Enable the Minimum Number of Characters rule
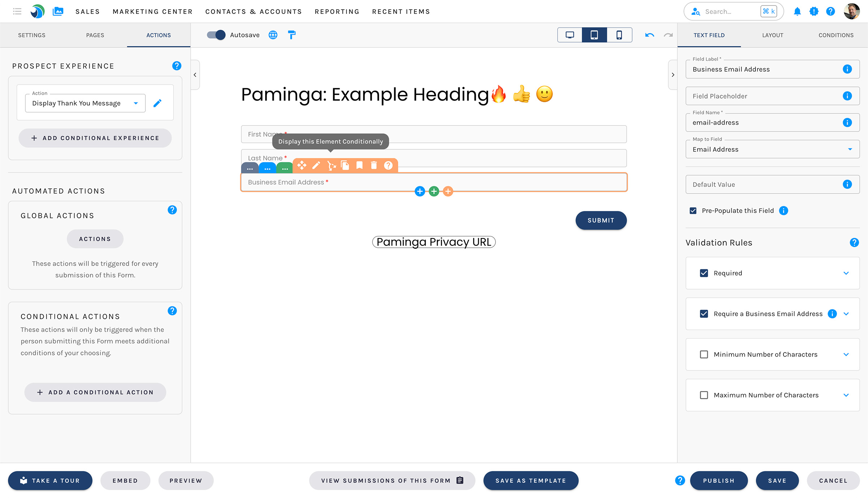 coord(704,355)
